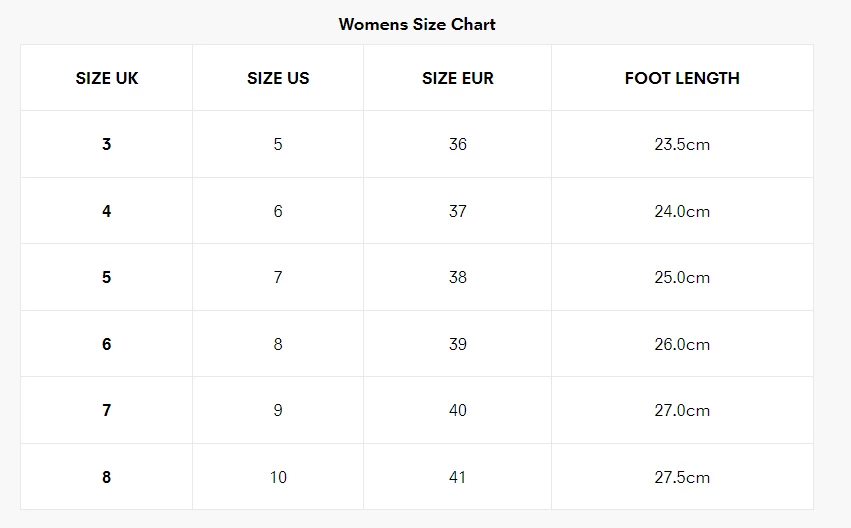Select UK size 4 cell

coord(107,211)
